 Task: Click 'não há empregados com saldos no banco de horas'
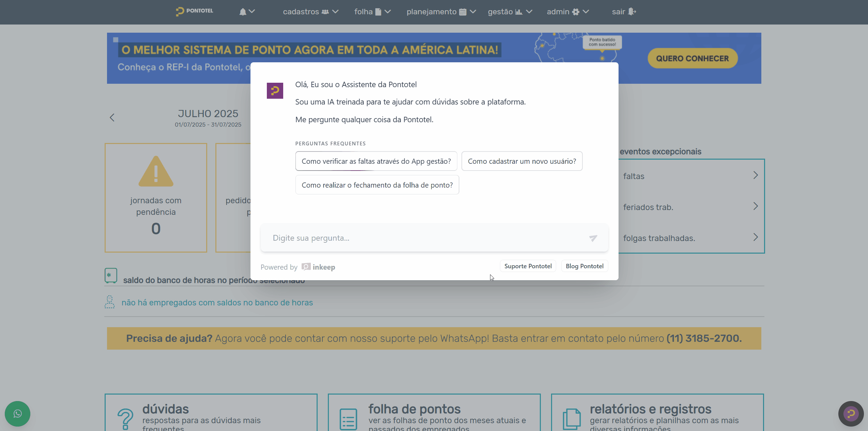pos(217,303)
